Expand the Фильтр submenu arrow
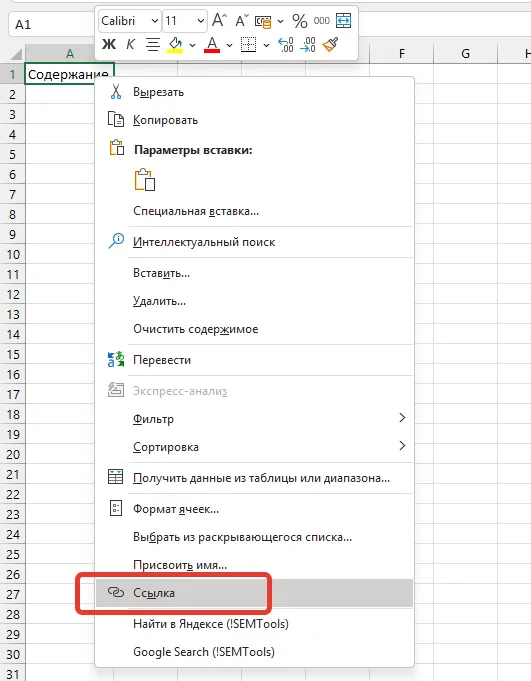The width and height of the screenshot is (531, 681). pyautogui.click(x=402, y=418)
